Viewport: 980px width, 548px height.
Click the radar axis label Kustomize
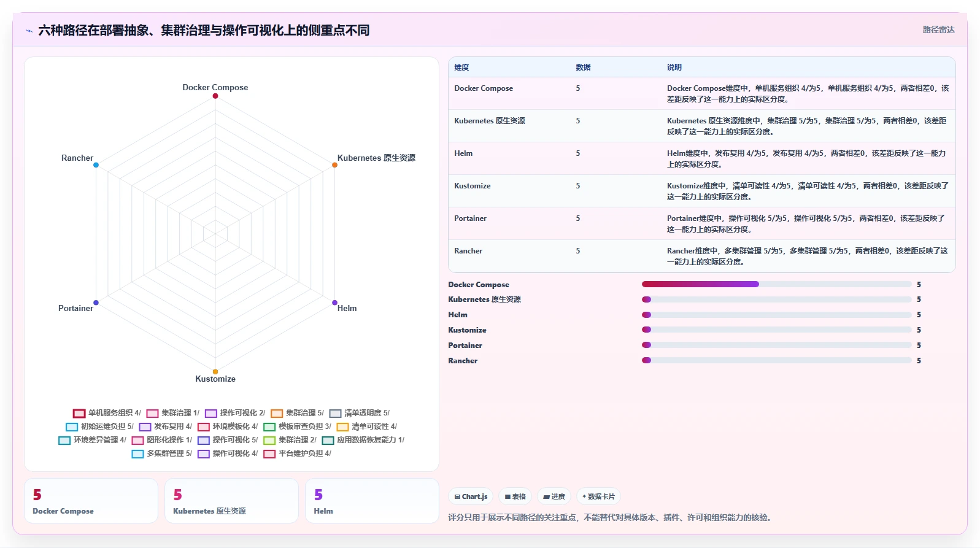215,379
